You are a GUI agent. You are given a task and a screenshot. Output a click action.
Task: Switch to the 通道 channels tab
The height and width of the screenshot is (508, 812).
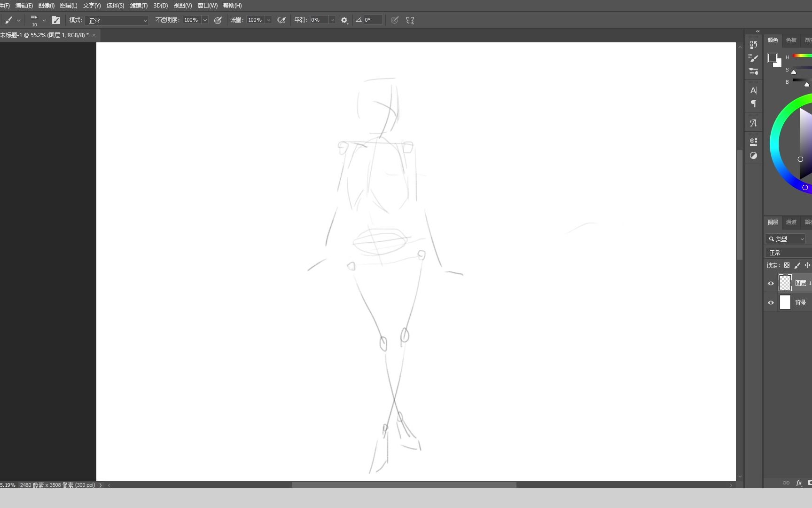click(x=791, y=222)
